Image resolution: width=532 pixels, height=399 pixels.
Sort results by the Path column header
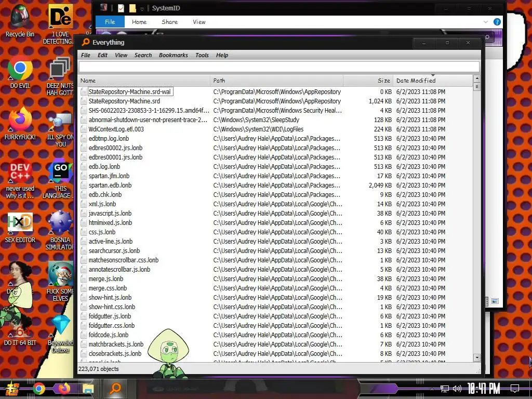point(276,81)
